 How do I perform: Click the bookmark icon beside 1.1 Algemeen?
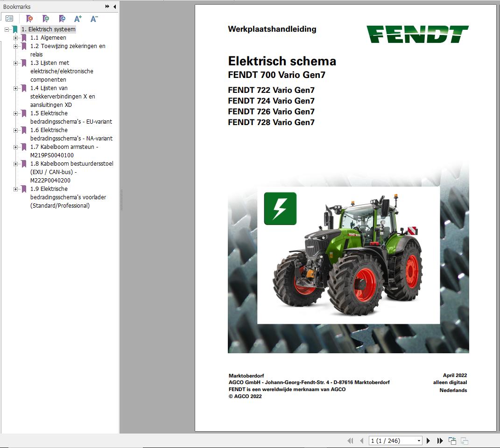(x=24, y=38)
